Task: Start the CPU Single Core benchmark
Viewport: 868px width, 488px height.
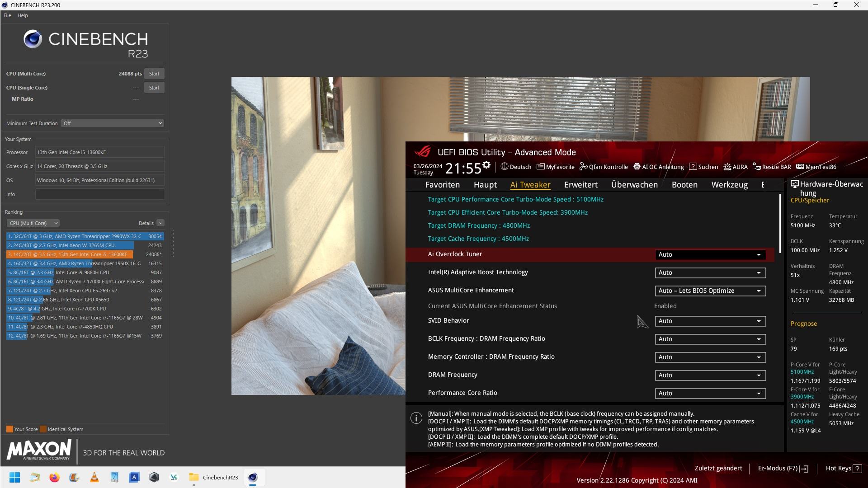Action: point(154,88)
